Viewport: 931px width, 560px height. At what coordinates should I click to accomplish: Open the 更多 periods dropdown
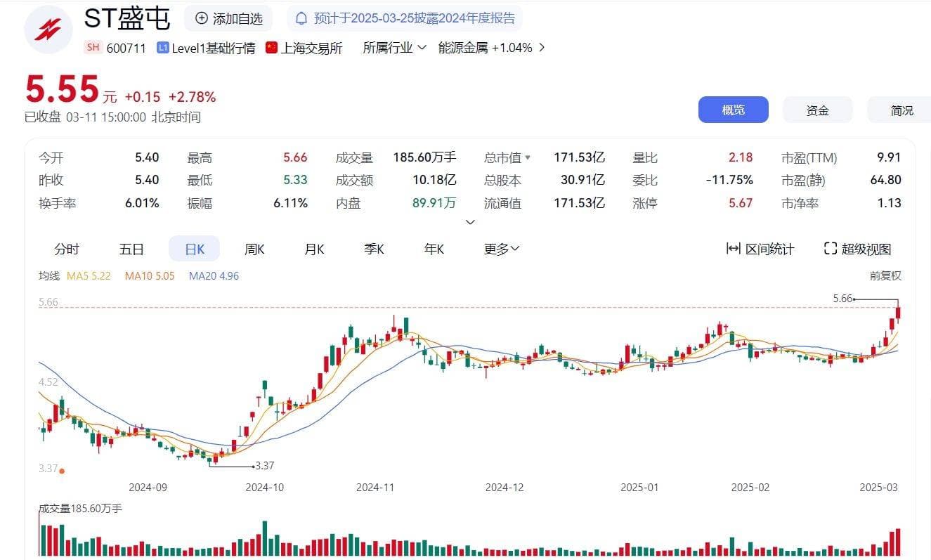[x=502, y=249]
